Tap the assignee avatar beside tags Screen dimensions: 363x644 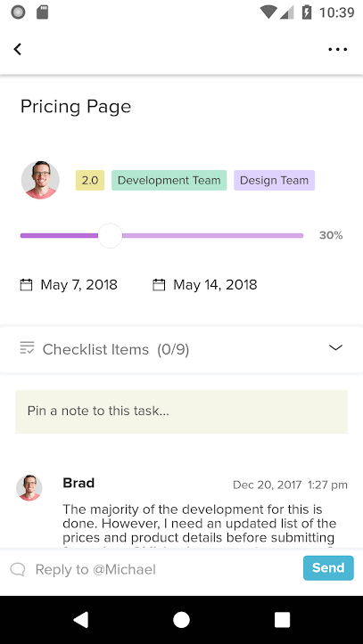(x=40, y=180)
